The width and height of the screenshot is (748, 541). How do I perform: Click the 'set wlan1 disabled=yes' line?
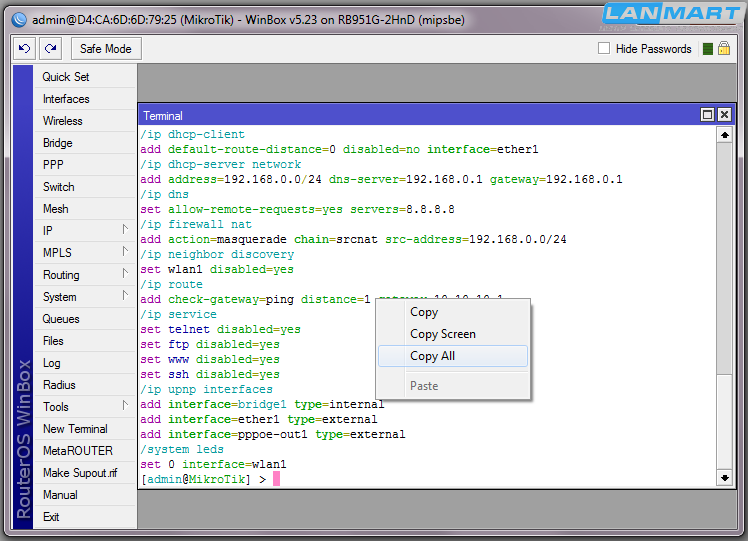(x=217, y=270)
